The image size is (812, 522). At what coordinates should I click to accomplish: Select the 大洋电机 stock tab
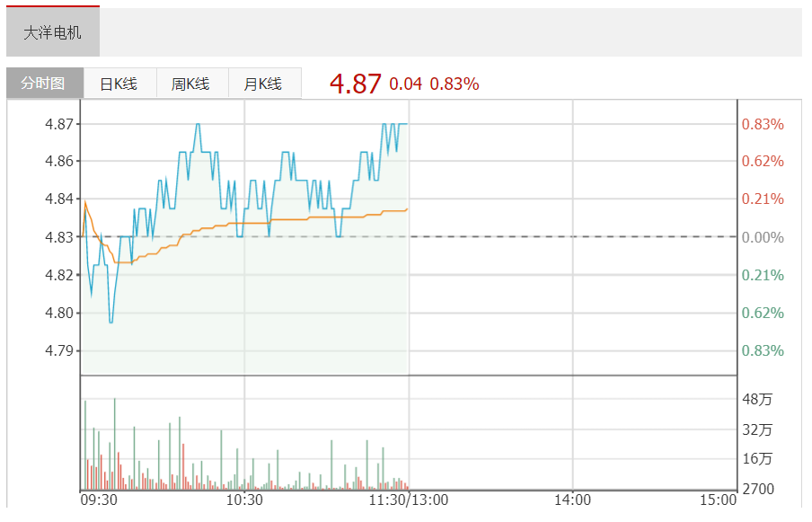click(53, 32)
